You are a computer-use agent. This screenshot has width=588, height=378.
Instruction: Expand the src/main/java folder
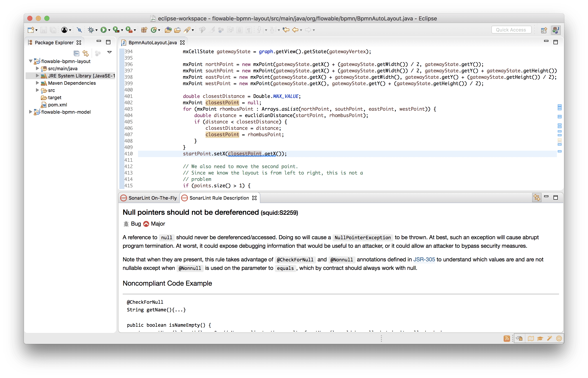tap(37, 69)
